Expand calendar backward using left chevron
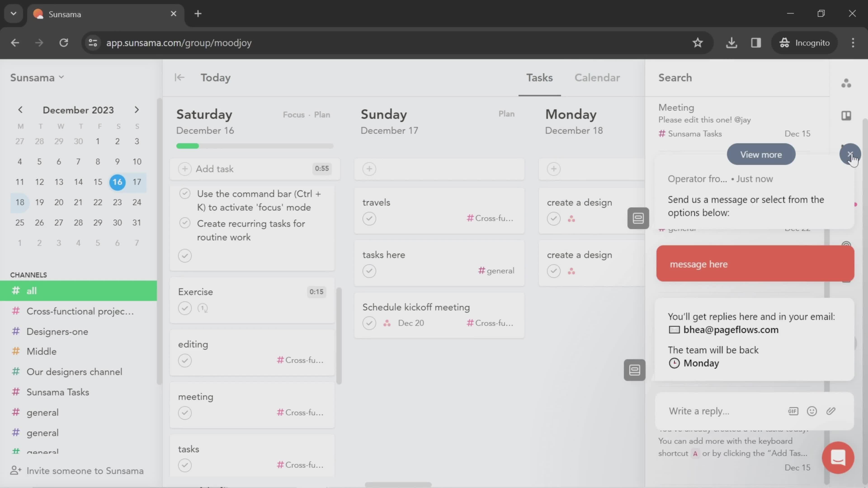The height and width of the screenshot is (488, 868). [20, 110]
